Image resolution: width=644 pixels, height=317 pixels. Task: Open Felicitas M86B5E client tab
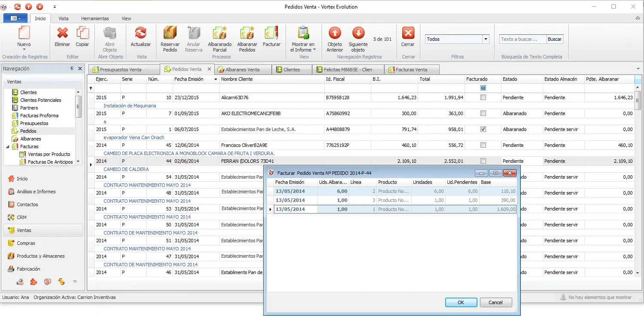348,70
